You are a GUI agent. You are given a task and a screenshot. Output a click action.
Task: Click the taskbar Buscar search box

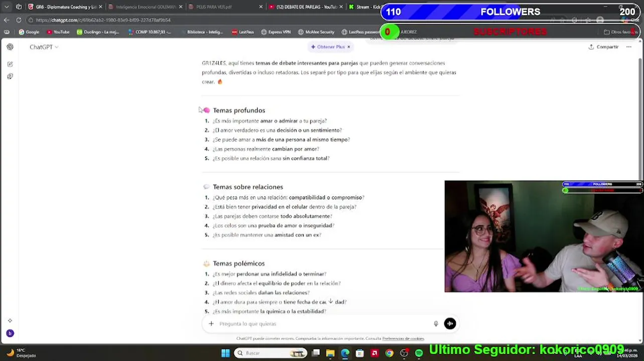click(271, 353)
